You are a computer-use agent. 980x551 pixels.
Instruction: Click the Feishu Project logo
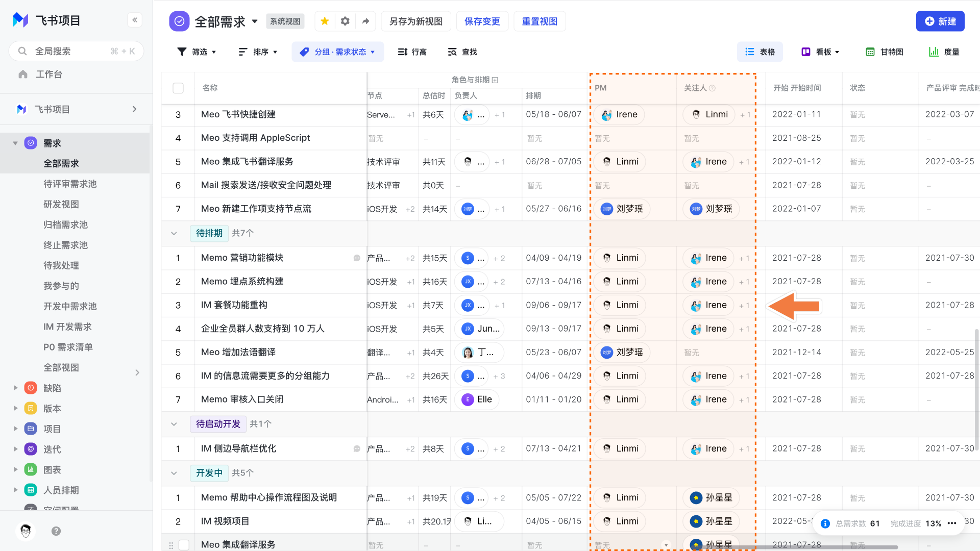(x=20, y=20)
